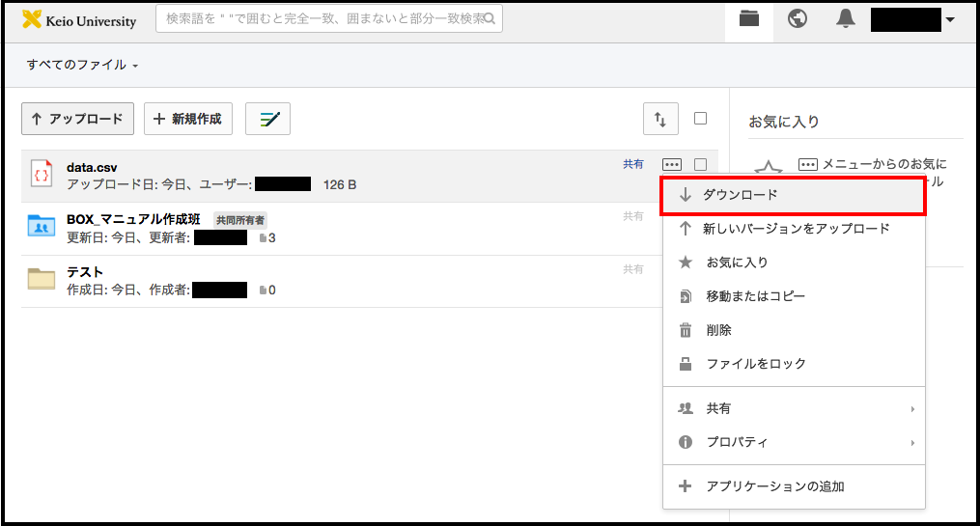Screen dimensions: 980x526
Task: Click the data.csv file icon
Action: 42,175
